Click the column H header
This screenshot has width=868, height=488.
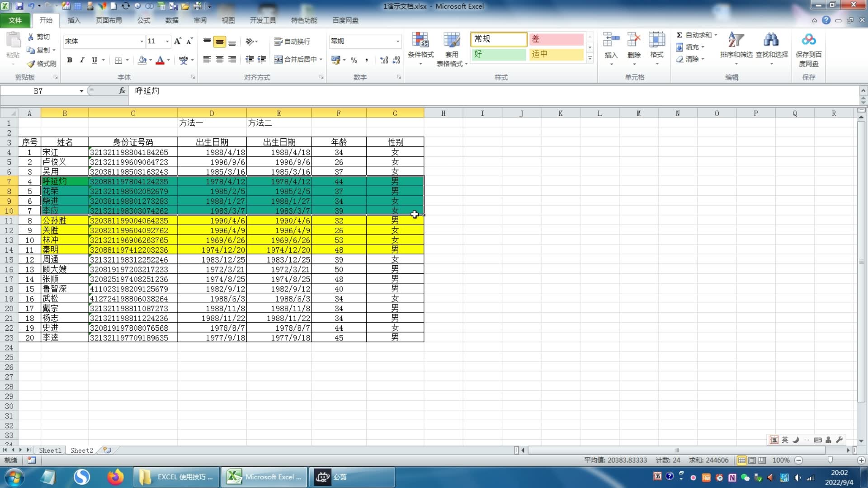443,113
